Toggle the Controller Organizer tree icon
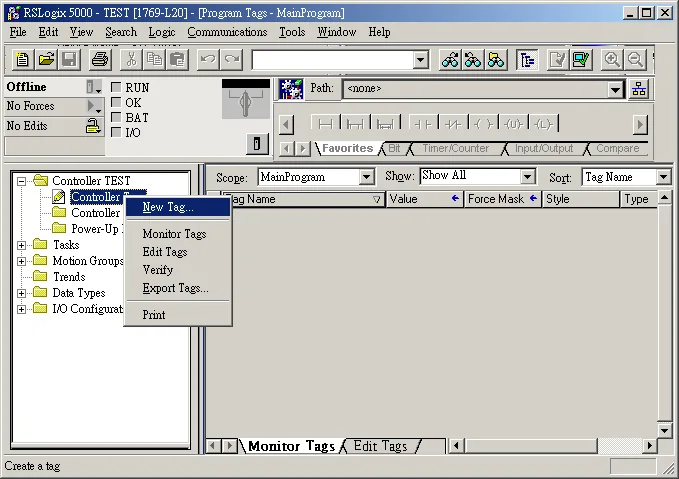 (527, 59)
